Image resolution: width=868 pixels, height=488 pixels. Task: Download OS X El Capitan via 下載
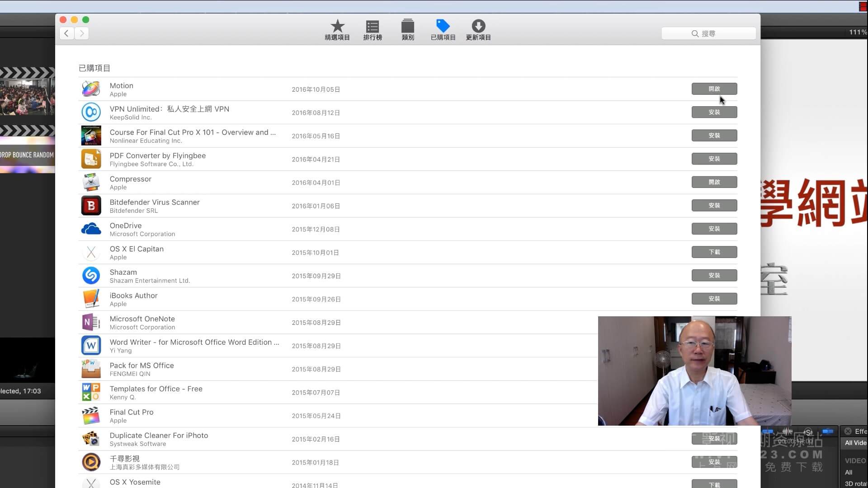click(714, 252)
